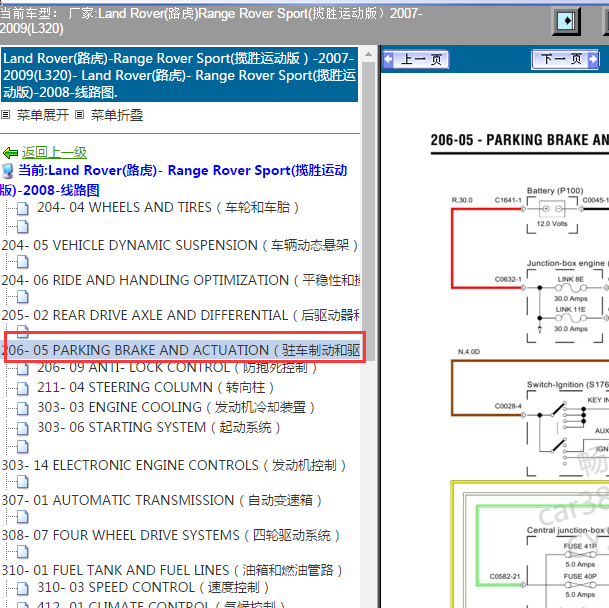Image resolution: width=609 pixels, height=608 pixels.
Task: Open 205-02 REAR DRIVE AXLE AND DIFFERENTIAL
Action: 181,315
